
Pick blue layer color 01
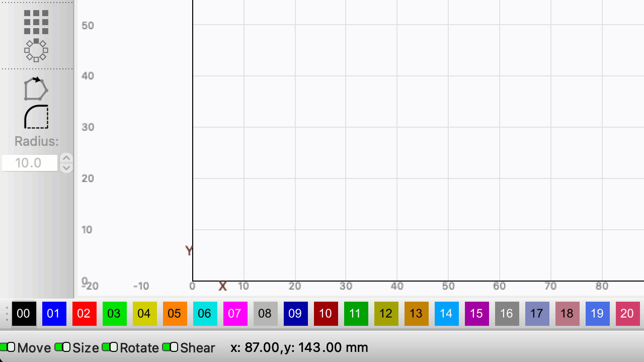54,314
